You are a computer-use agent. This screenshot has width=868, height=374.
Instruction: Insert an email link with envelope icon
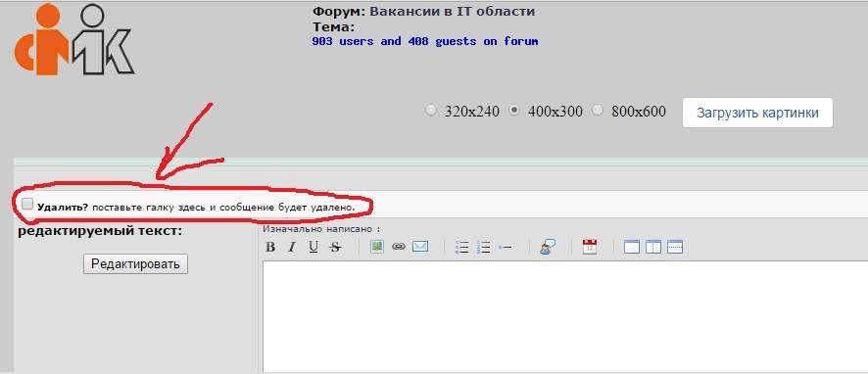(x=420, y=247)
